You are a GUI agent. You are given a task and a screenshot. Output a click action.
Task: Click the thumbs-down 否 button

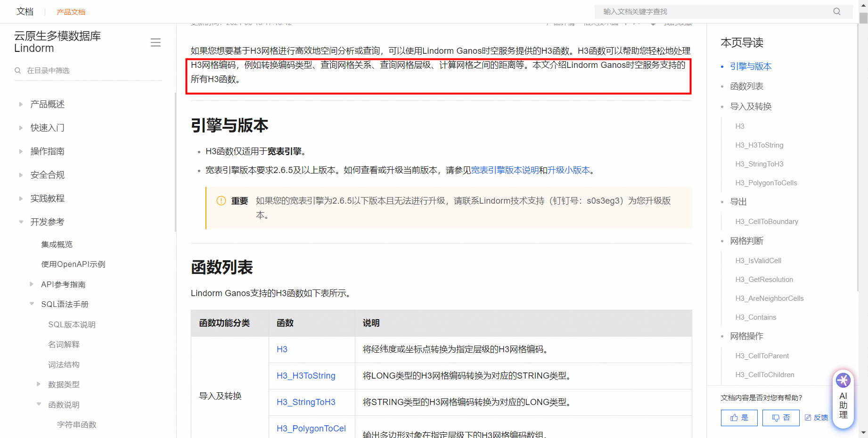pos(781,418)
